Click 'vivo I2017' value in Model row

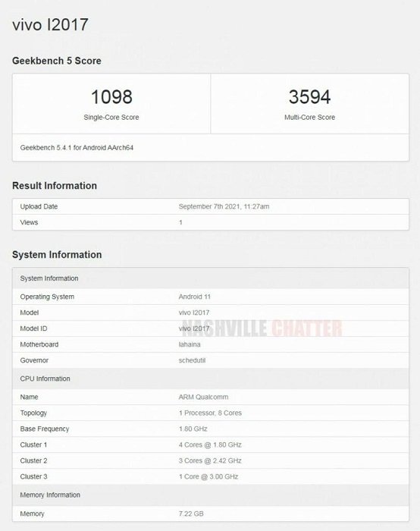tap(194, 313)
